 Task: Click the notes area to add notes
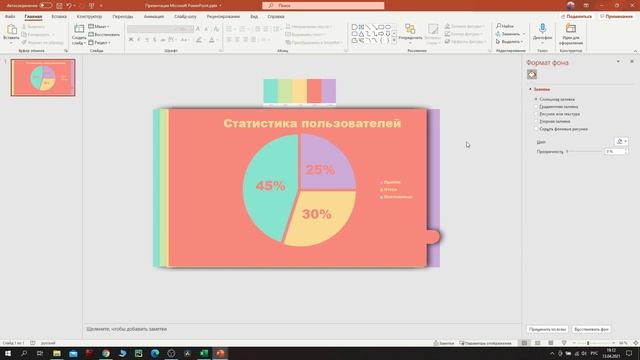click(302, 329)
